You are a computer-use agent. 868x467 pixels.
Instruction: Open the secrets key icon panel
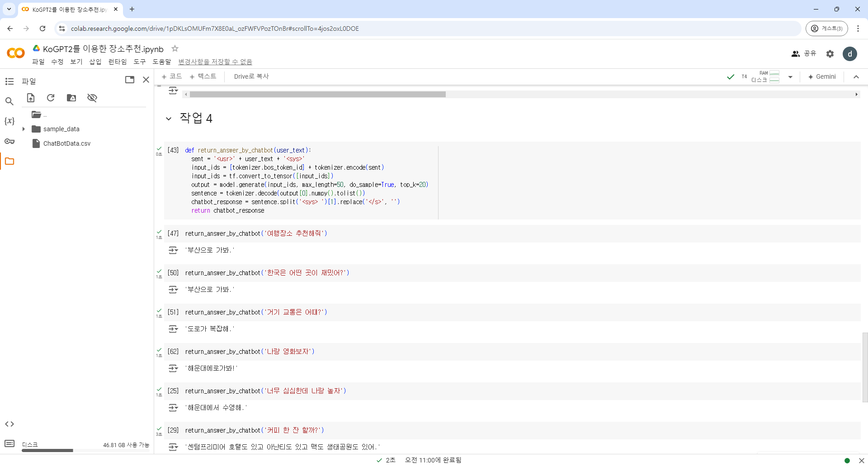pos(9,141)
